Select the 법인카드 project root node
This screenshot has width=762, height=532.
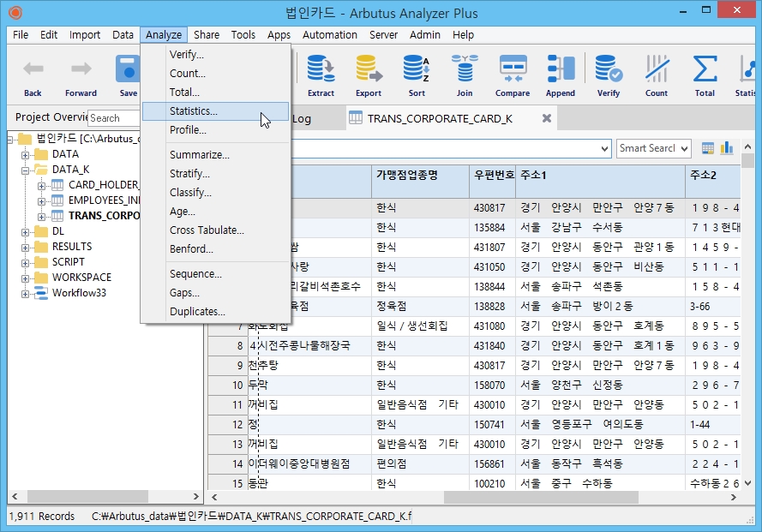coord(87,139)
